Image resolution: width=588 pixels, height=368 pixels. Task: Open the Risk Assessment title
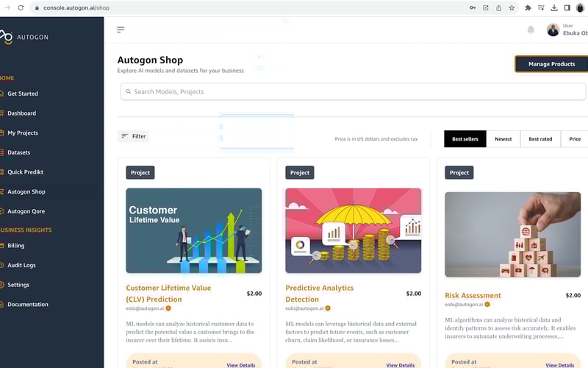click(473, 296)
